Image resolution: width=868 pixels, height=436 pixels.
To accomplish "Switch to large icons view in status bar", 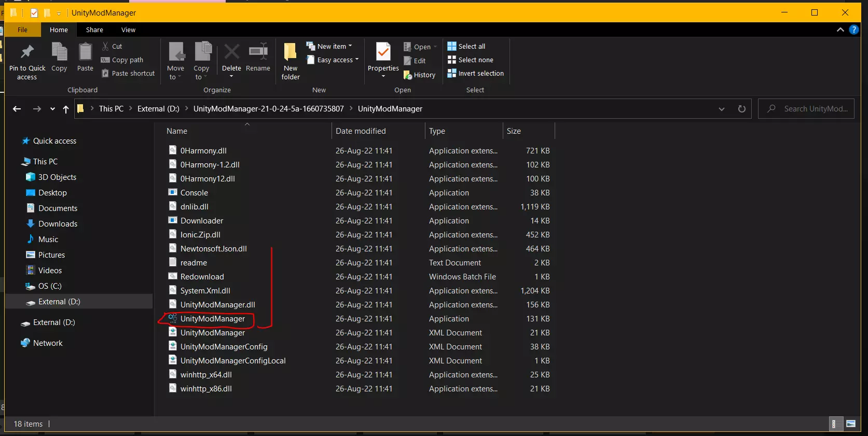I will [x=850, y=424].
